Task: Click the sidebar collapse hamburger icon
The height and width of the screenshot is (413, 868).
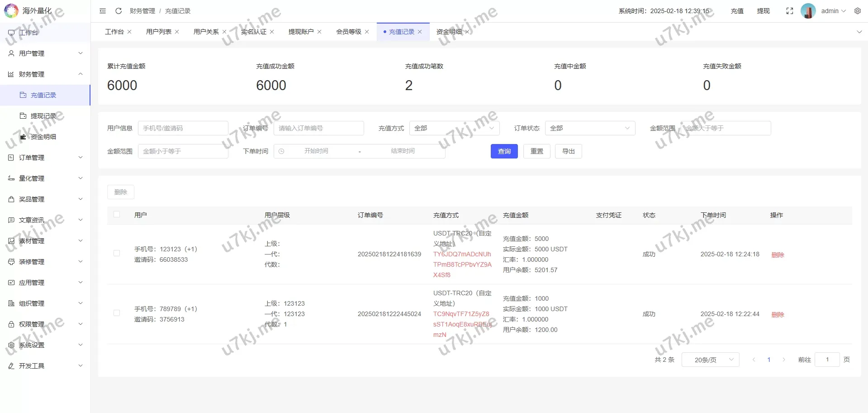Action: click(x=103, y=11)
